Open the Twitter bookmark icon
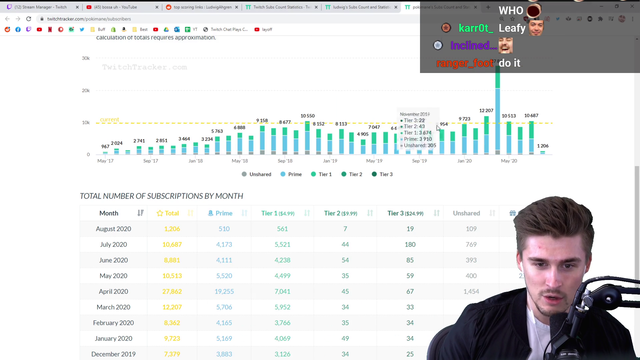This screenshot has width=640, height=360. [82, 29]
